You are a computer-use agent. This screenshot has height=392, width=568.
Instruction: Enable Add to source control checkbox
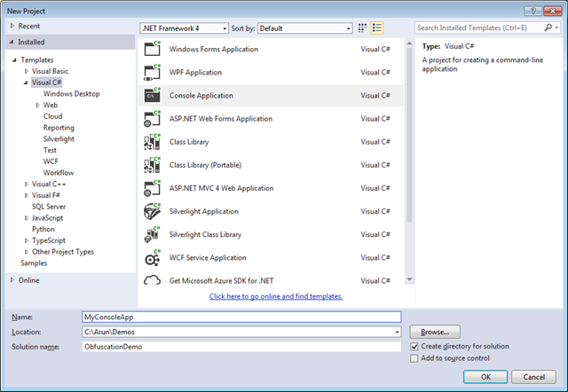point(414,358)
